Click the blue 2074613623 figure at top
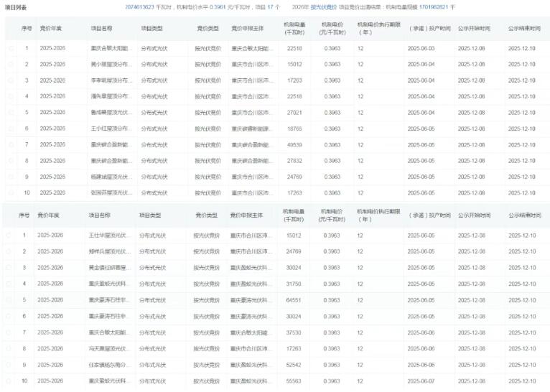Image resolution: width=550 pixels, height=392 pixels. (140, 6)
